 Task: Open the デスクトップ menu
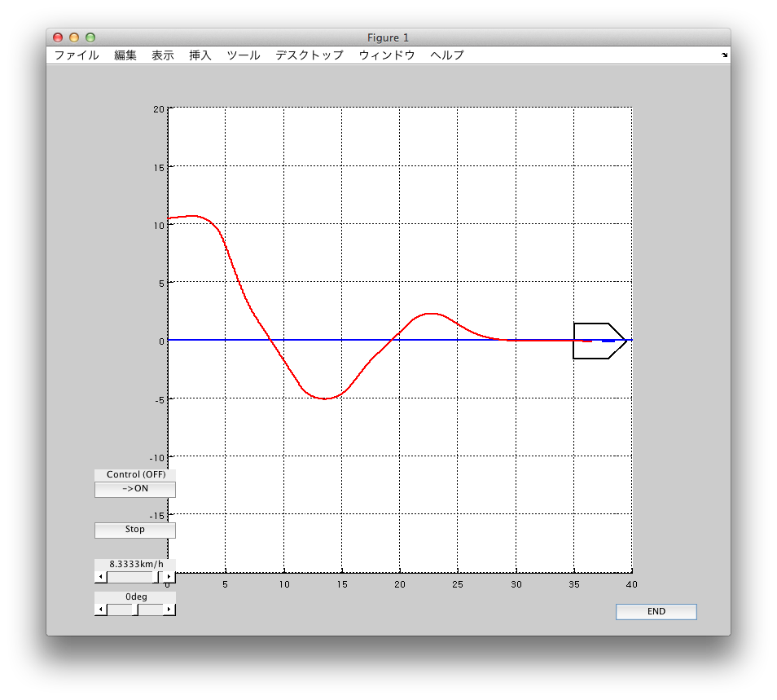point(309,55)
